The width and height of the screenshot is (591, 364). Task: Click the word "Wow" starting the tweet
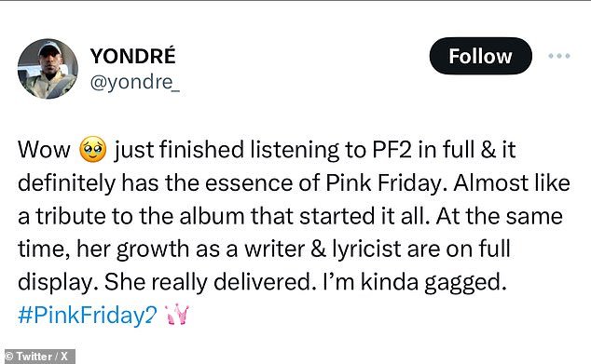[x=44, y=150]
